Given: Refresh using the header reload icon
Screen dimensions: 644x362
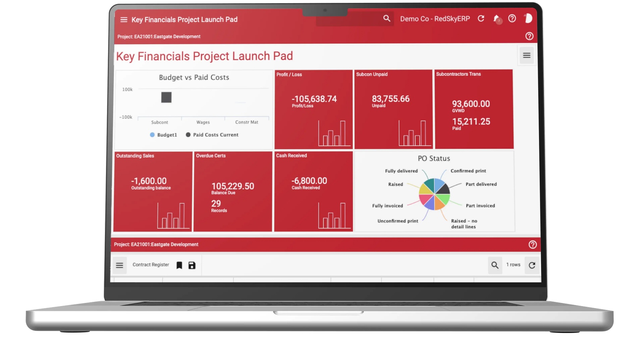Looking at the screenshot, I should [x=481, y=19].
